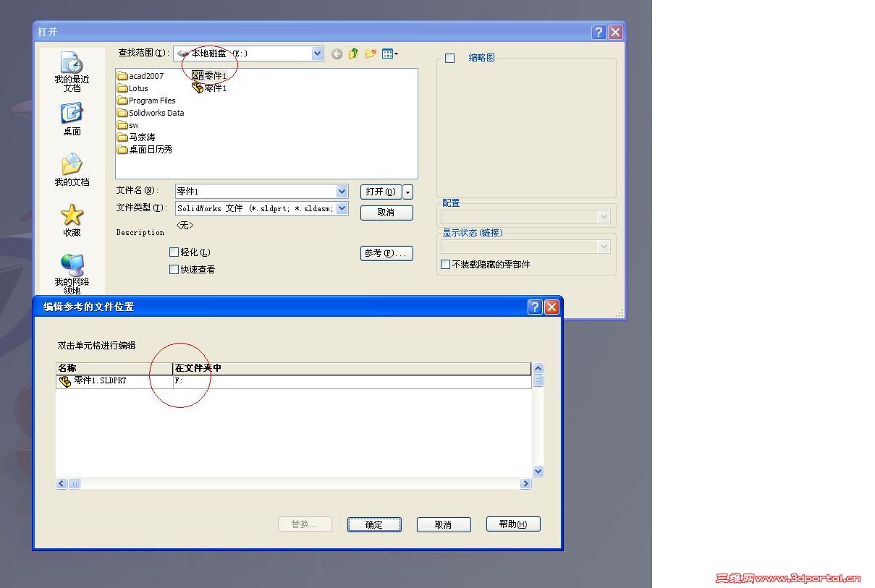Go up one folder level

point(353,54)
